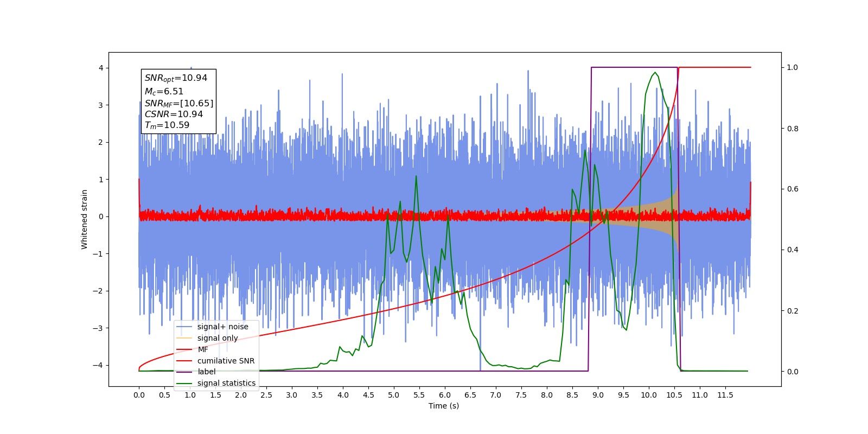The image size is (868, 434).
Task: Click the right y-axis tick label 0.0
Action: (x=793, y=372)
